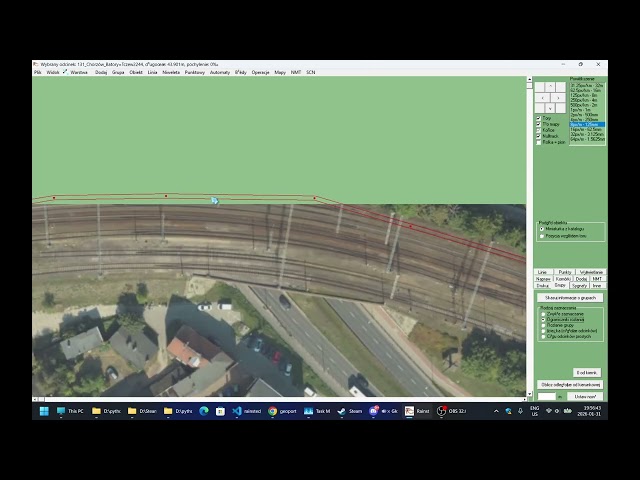Switch to the Dodaj tab in side panel
This screenshot has width=640, height=480.
(x=581, y=279)
